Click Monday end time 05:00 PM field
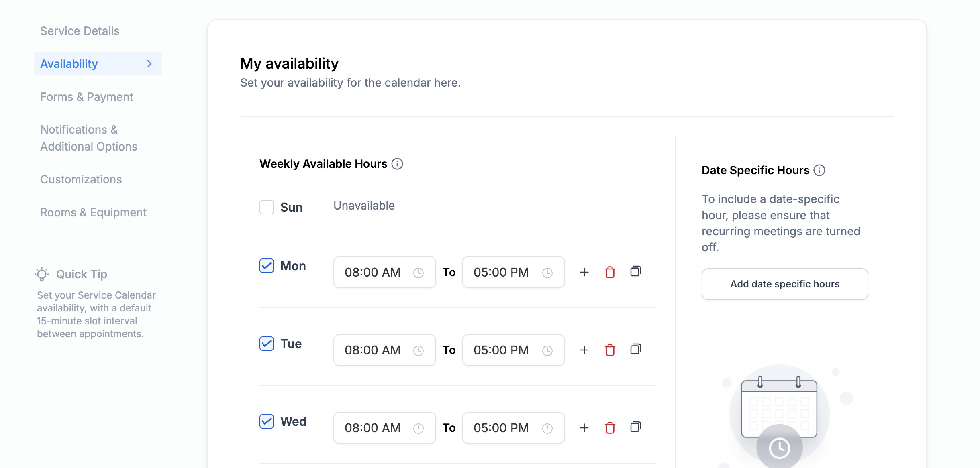 513,272
